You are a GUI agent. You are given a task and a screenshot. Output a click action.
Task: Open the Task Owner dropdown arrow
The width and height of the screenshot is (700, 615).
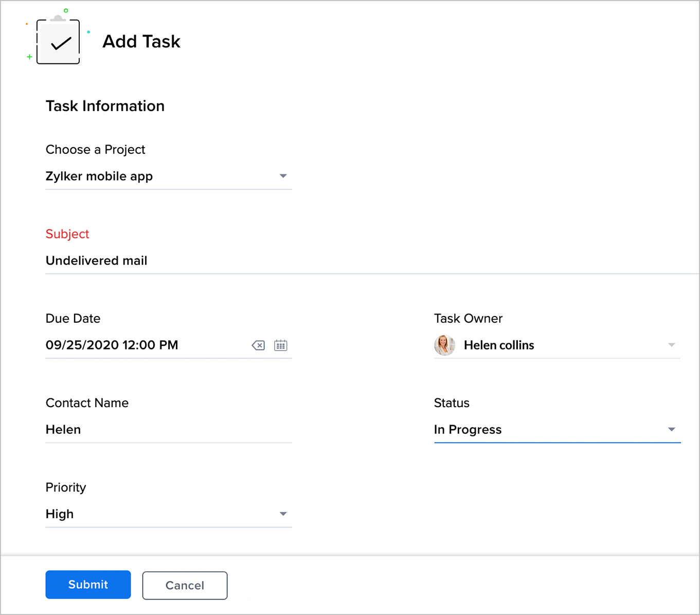pos(671,345)
